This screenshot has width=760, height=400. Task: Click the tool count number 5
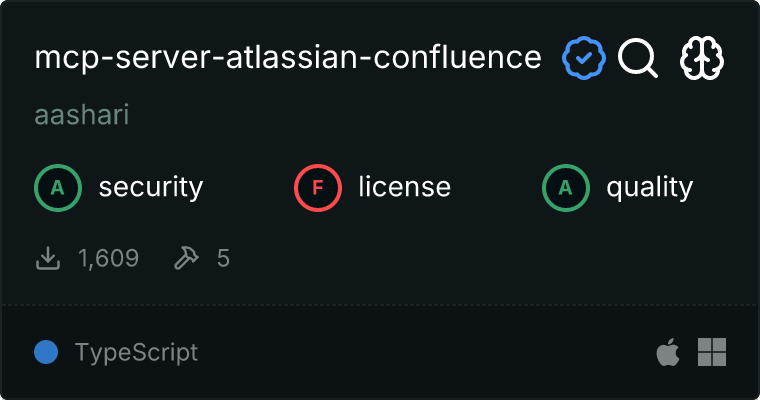pyautogui.click(x=223, y=259)
